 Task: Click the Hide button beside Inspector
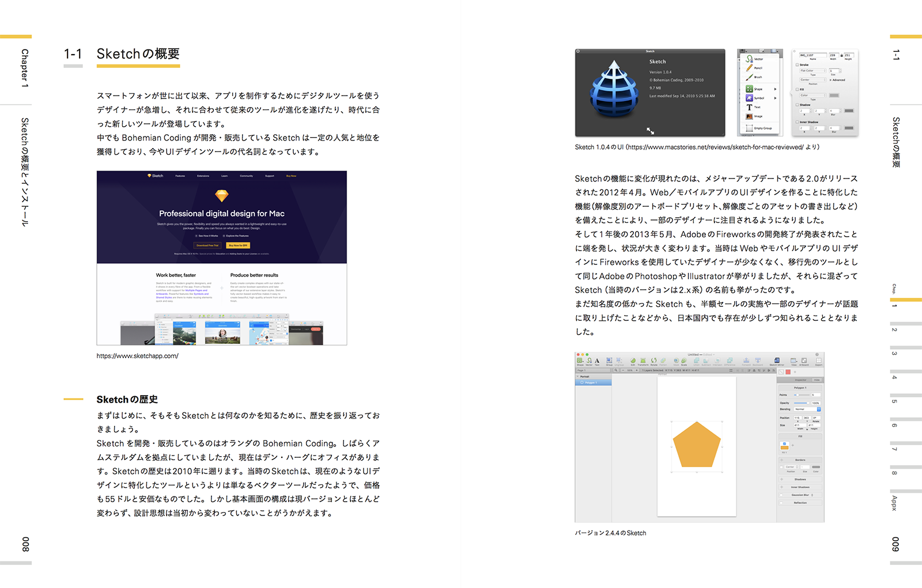[817, 380]
